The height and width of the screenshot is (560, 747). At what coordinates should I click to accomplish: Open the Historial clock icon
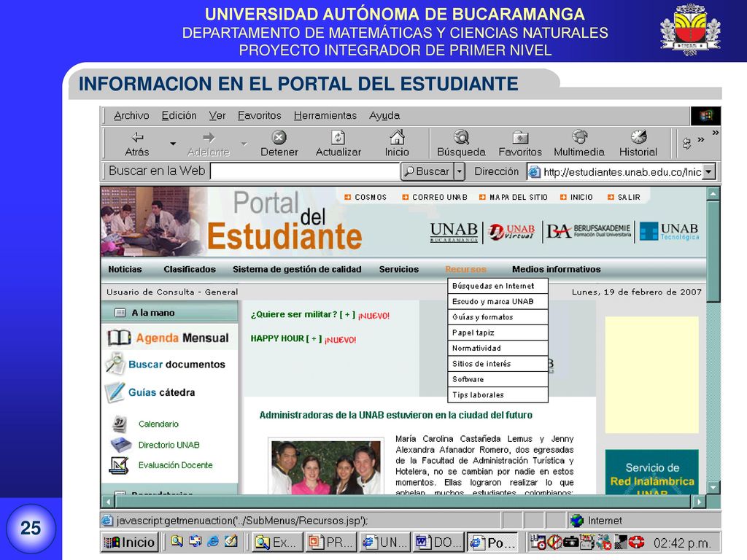click(638, 137)
